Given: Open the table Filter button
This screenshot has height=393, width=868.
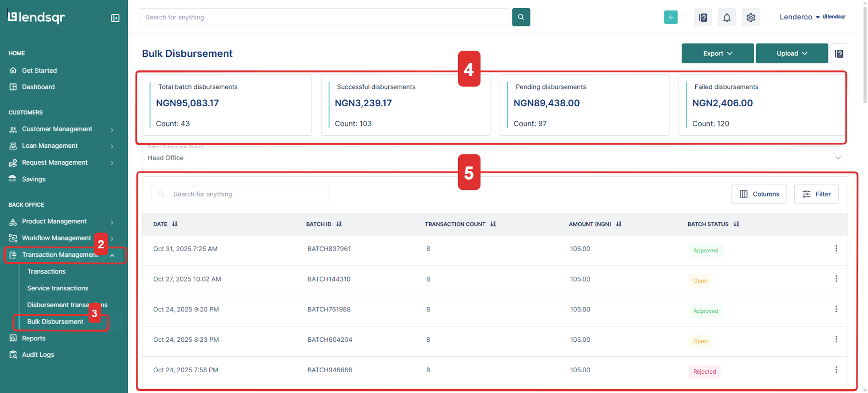Looking at the screenshot, I should (816, 194).
